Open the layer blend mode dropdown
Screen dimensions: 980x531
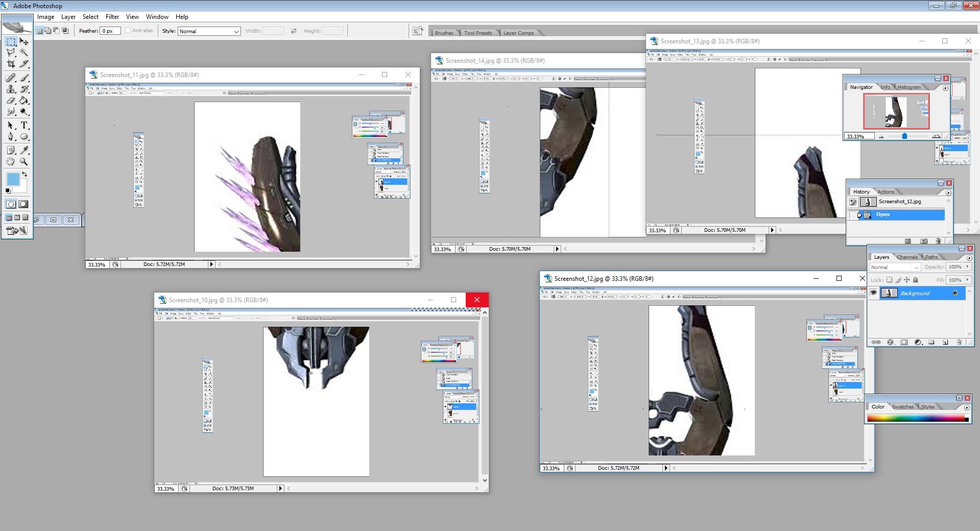pyautogui.click(x=895, y=267)
